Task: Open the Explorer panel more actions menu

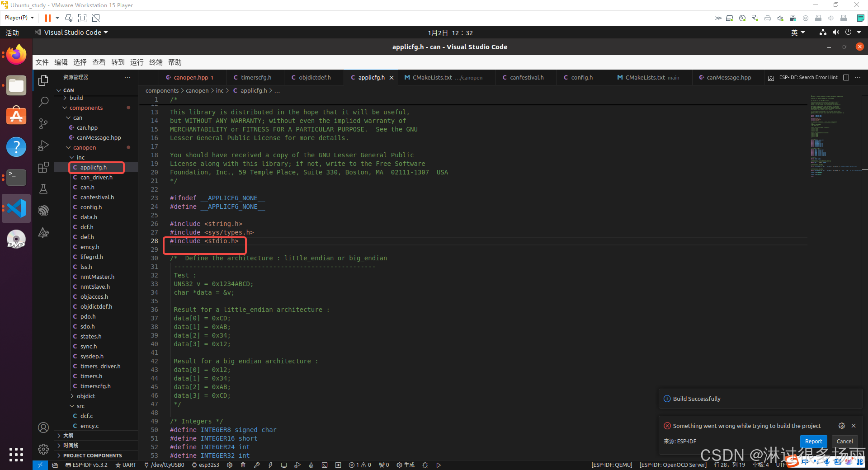Action: [127, 78]
